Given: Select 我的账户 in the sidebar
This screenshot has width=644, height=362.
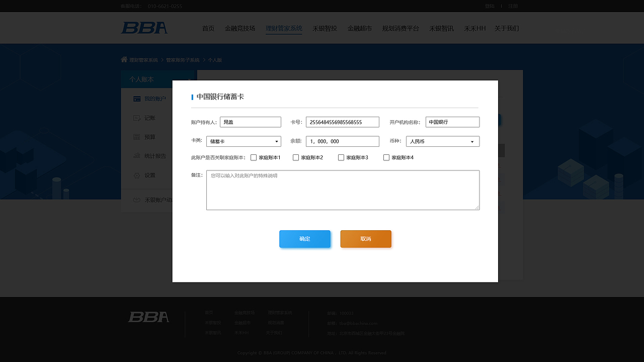Looking at the screenshot, I should (155, 99).
